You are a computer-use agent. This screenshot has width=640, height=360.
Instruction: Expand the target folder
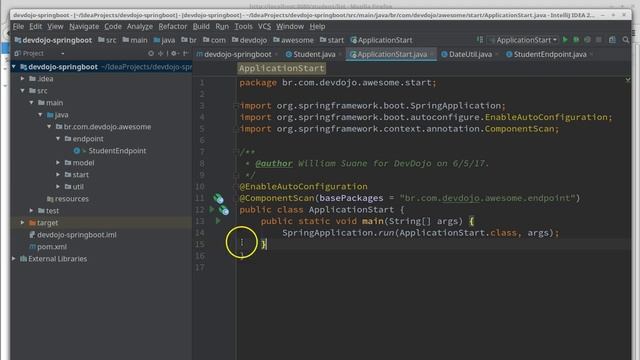click(x=23, y=222)
